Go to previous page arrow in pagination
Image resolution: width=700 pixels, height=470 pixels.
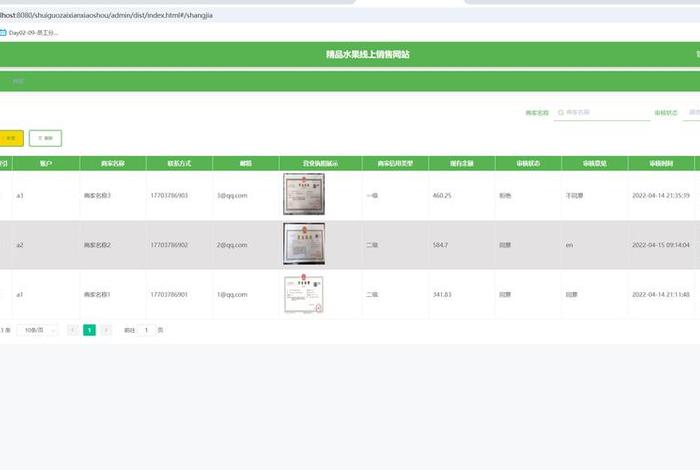[73, 330]
